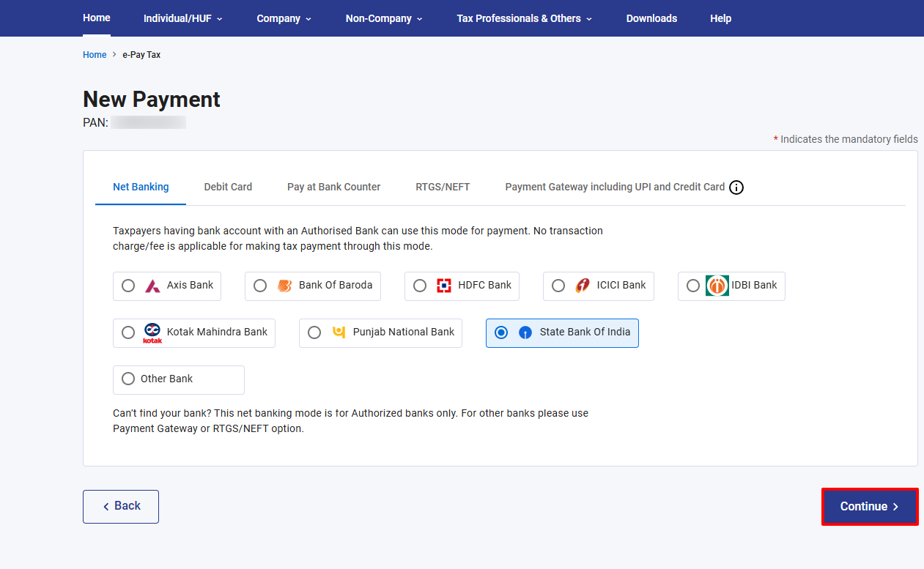Screen dimensions: 924x569
Task: Click the Continue button
Action: point(870,507)
